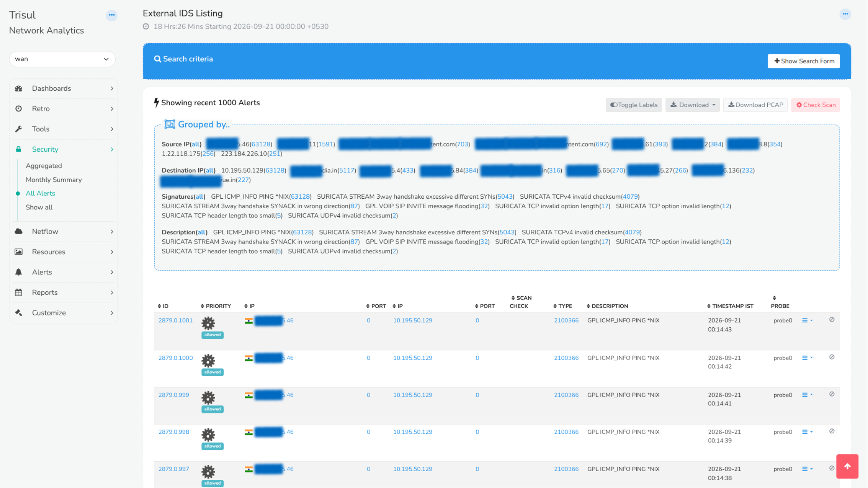Sort the table by ID column

(x=163, y=306)
